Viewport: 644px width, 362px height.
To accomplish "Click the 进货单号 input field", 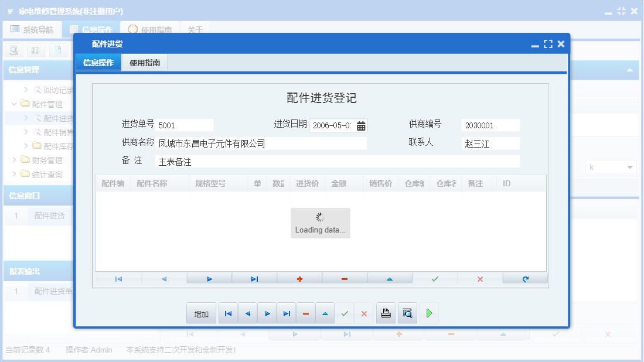I will [185, 125].
